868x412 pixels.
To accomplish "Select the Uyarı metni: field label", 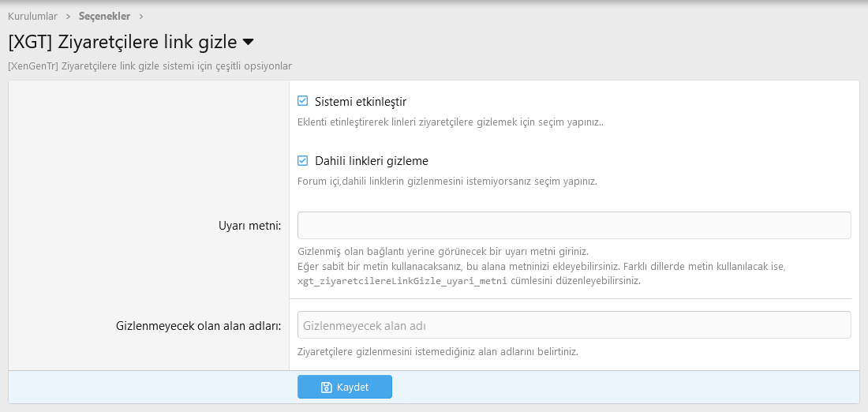I will (x=249, y=226).
